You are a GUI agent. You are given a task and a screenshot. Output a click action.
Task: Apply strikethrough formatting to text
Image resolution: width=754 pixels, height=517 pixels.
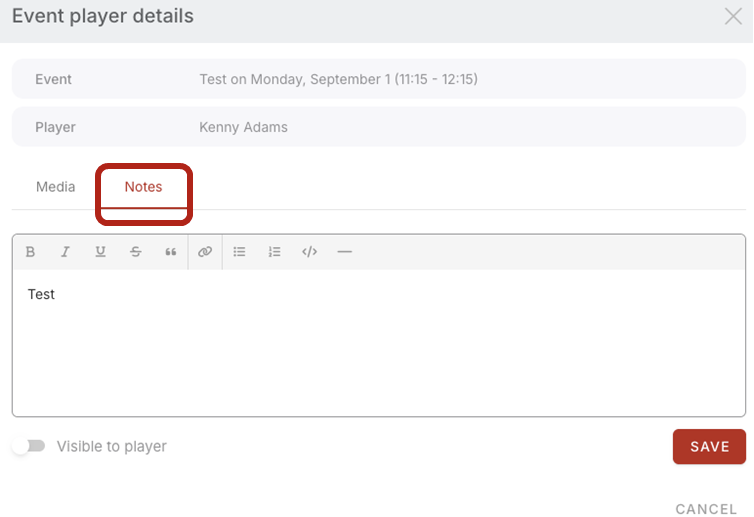coord(135,252)
